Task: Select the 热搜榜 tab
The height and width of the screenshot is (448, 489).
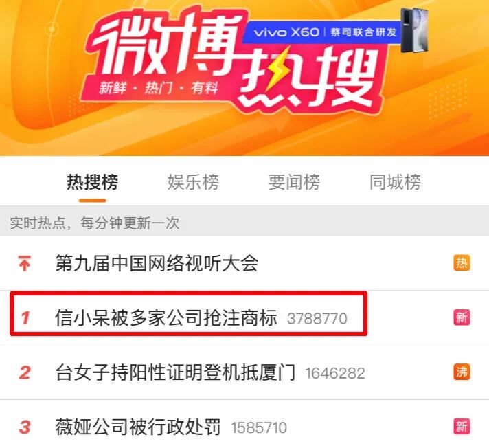Action: (x=92, y=182)
